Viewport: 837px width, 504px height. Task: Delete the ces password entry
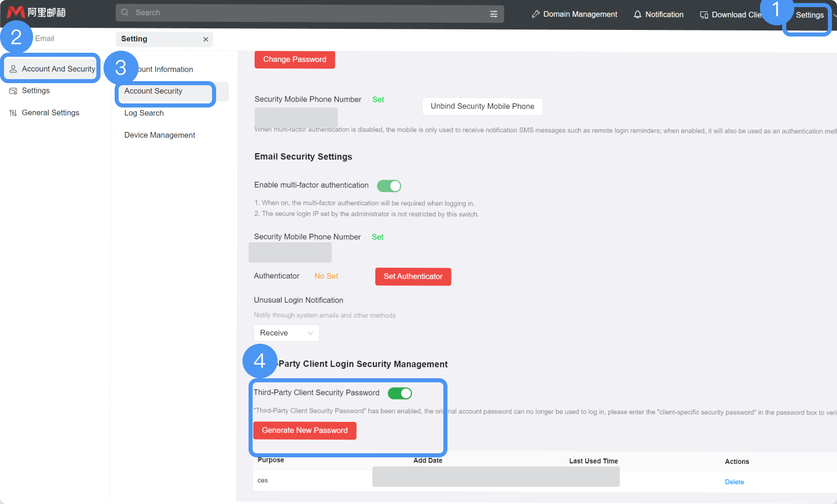click(x=735, y=482)
